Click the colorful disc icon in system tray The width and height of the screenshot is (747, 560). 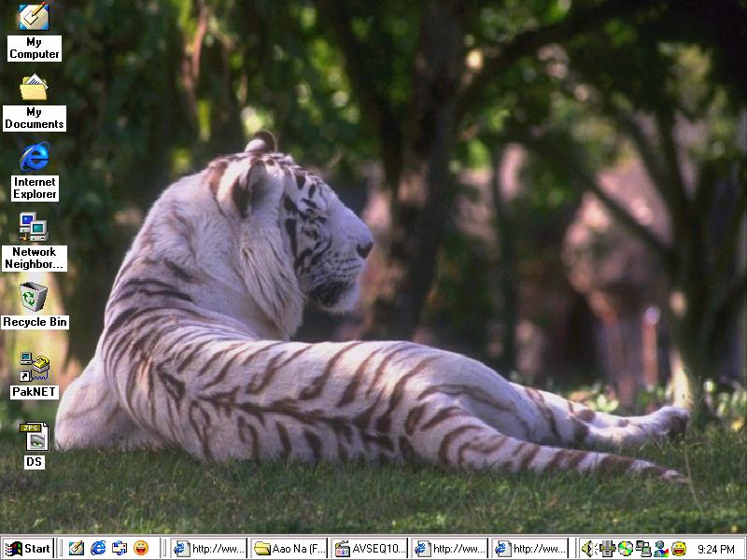(626, 548)
